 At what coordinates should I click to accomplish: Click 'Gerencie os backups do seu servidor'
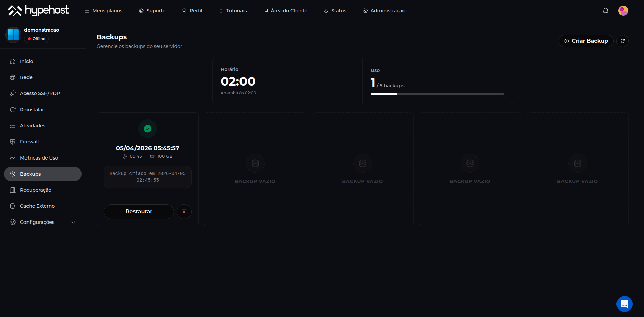[139, 46]
